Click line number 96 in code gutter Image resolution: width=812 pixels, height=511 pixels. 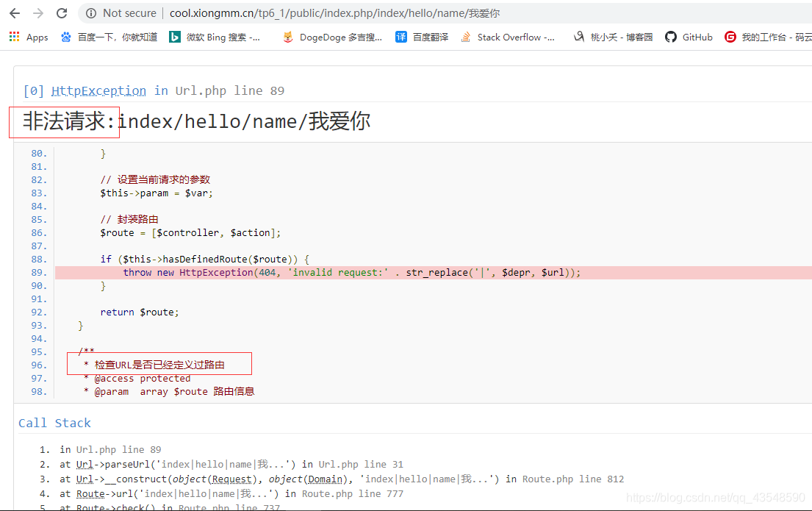(39, 365)
